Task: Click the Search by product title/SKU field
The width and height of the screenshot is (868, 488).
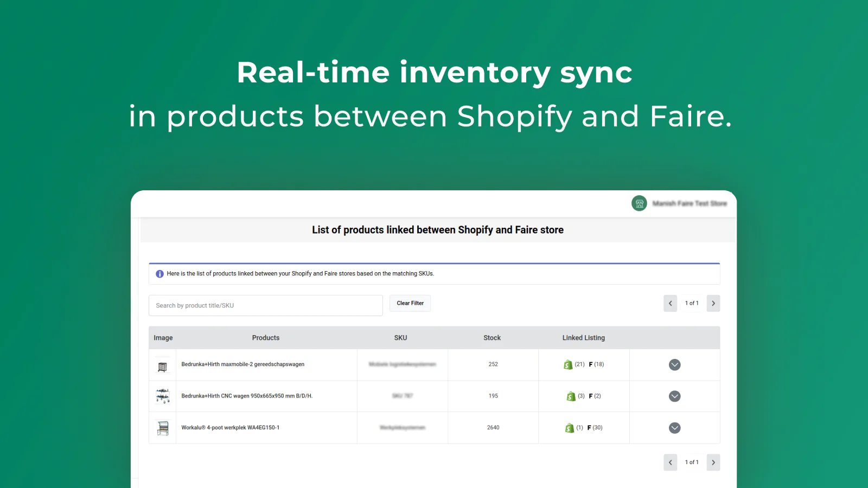Action: (x=266, y=305)
